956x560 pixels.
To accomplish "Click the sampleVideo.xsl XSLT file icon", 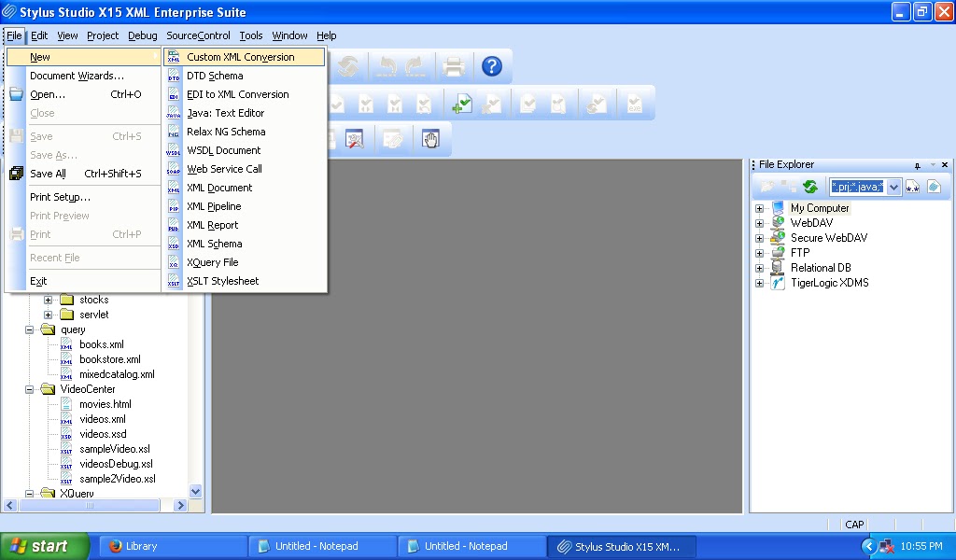I will pyautogui.click(x=66, y=449).
